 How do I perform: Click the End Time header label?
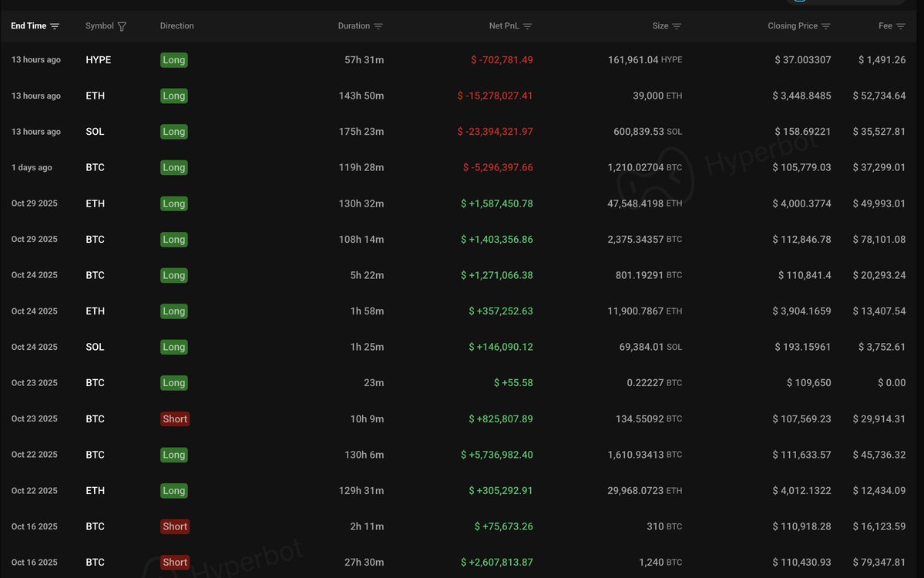click(29, 26)
